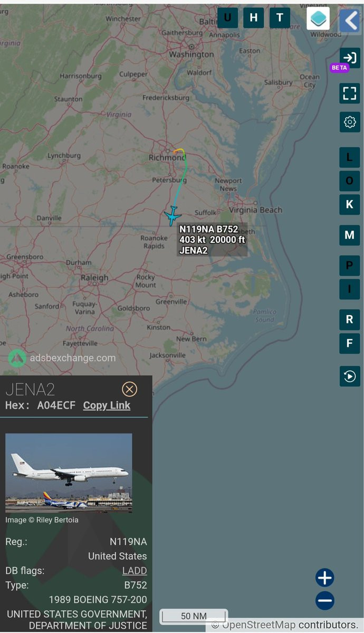Collapse the sidebar with the left chevron
Image resolution: width=364 pixels, height=633 pixels.
tap(350, 20)
